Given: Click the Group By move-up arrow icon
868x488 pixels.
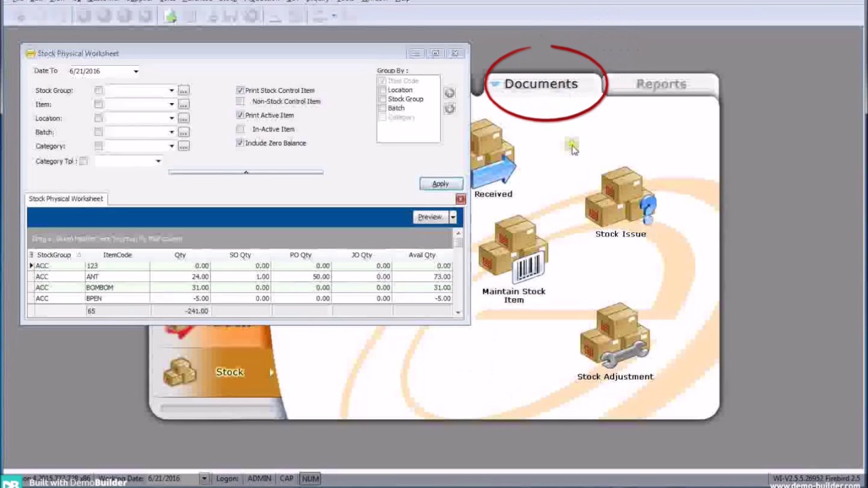Looking at the screenshot, I should (449, 94).
